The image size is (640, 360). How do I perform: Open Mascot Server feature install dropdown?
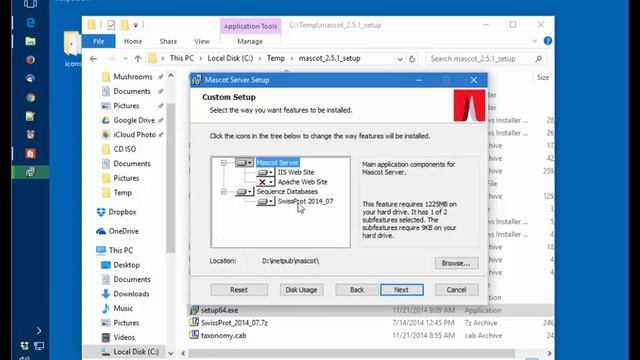coord(244,162)
